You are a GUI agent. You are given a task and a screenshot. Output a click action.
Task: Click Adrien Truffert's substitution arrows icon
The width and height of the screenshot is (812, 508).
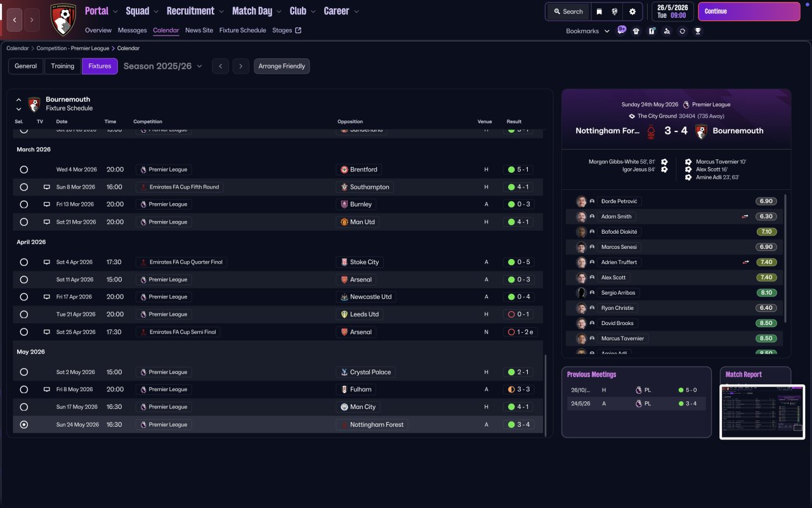[745, 262]
